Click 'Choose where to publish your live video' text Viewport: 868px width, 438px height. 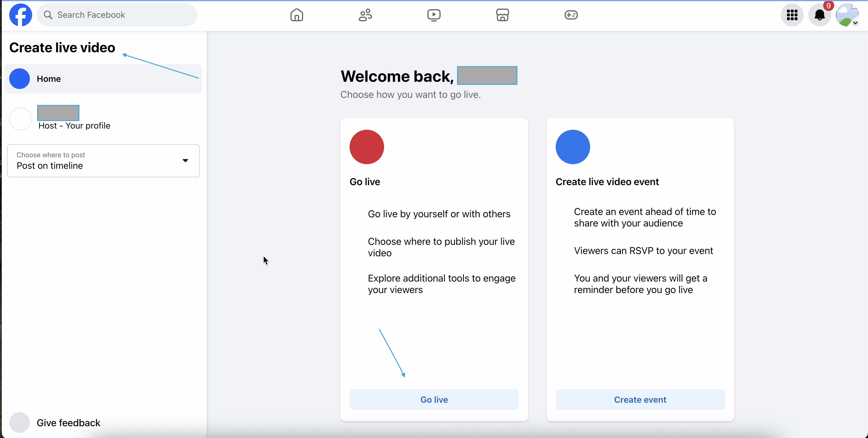click(441, 247)
